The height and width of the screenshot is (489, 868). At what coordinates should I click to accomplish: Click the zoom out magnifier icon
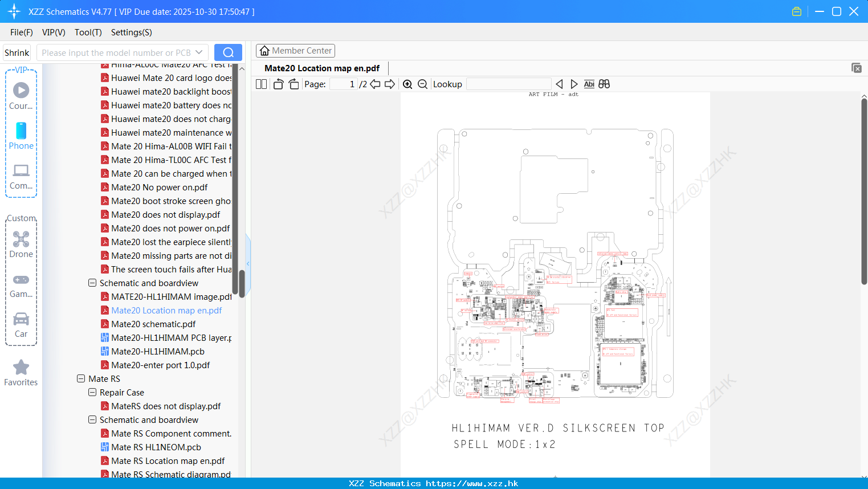[422, 84]
